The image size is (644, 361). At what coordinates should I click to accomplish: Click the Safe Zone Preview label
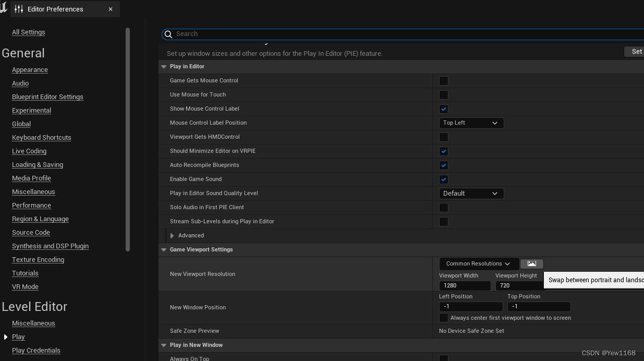195,331
